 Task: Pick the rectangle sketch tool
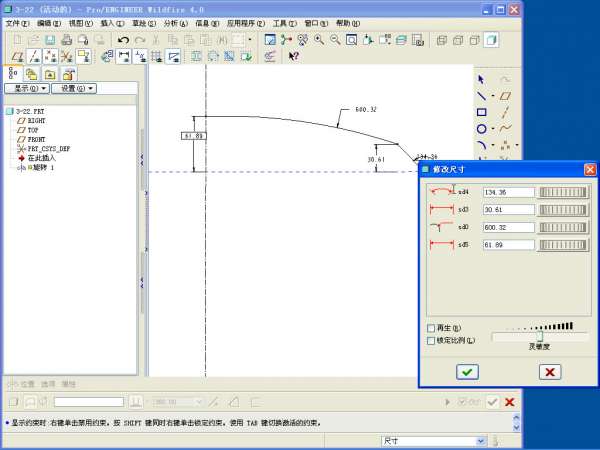tap(481, 112)
